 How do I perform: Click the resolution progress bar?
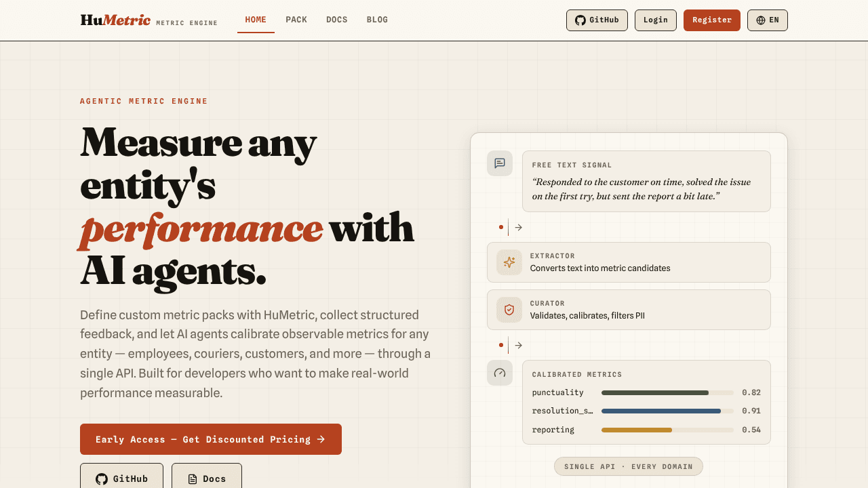(667, 411)
